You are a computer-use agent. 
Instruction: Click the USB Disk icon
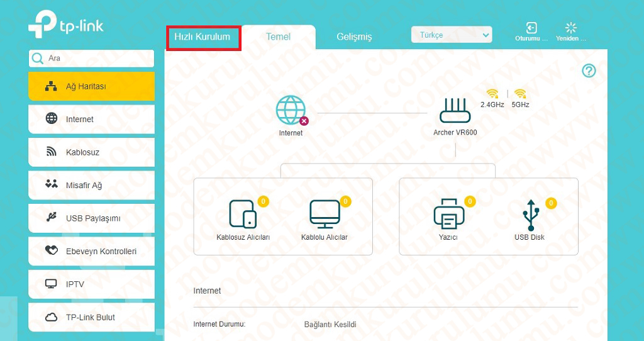pos(531,215)
